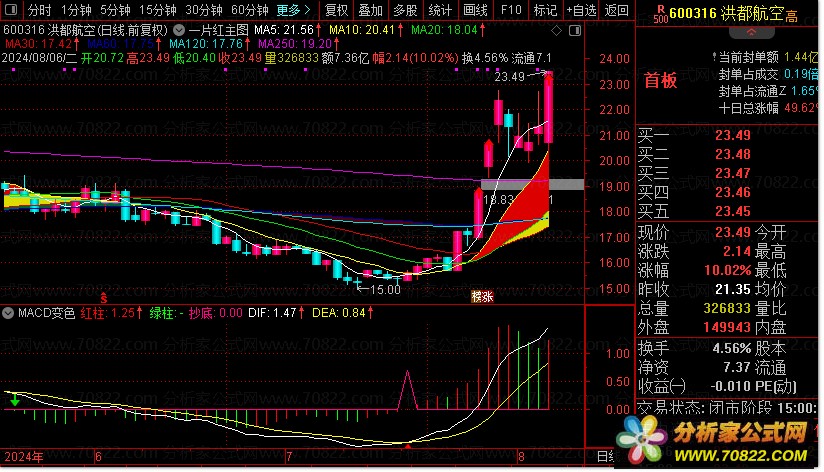Screen dimensions: 824x472
Task: Click the MA30: 17.42 value
Action: coord(38,44)
